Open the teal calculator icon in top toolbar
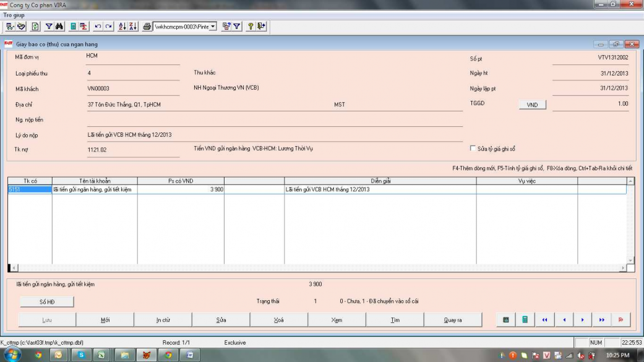The image size is (644, 362). point(73,27)
